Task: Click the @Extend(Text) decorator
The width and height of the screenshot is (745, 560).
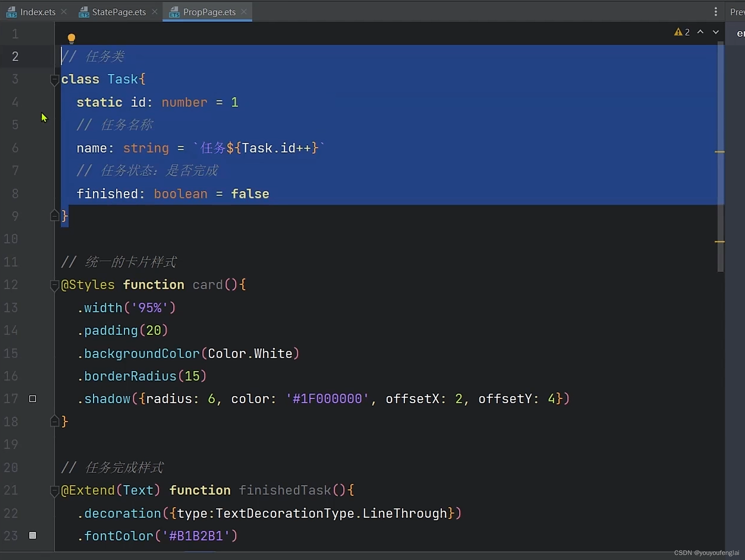Action: pos(111,490)
